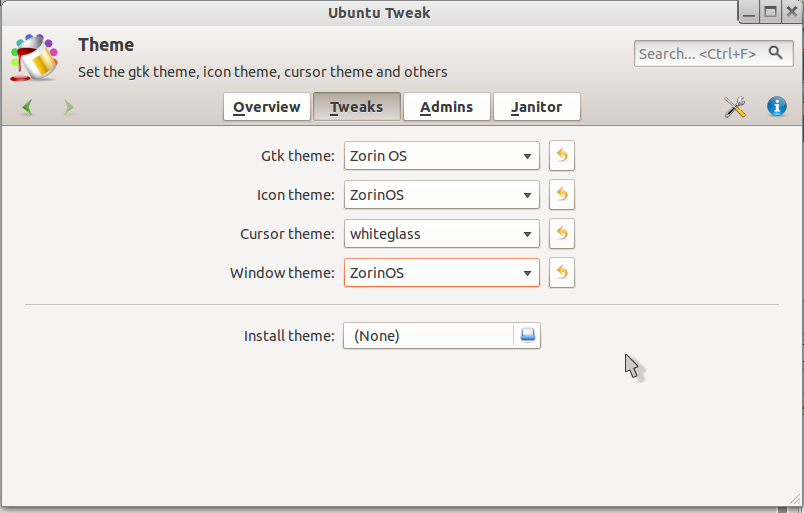Reset the Gtk theme to default
This screenshot has width=804, height=513.
[x=562, y=156]
